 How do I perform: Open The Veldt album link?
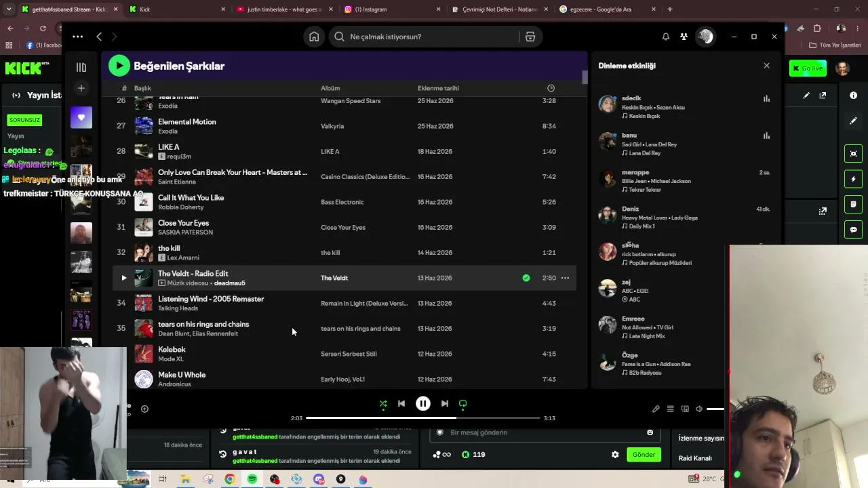(334, 278)
